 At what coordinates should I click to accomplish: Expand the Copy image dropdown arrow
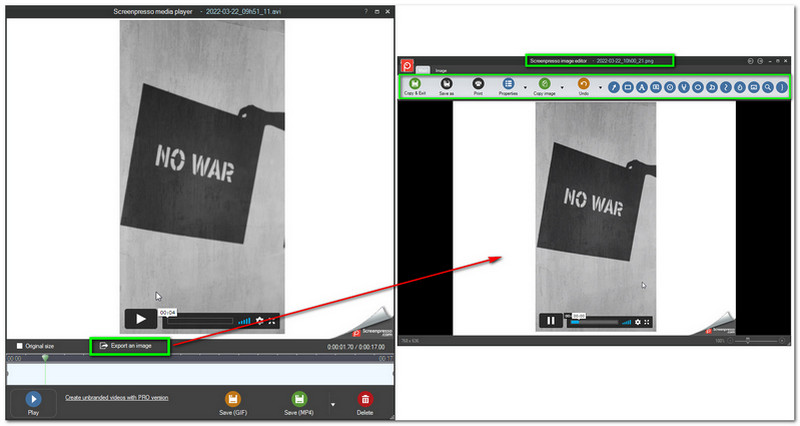[x=562, y=87]
